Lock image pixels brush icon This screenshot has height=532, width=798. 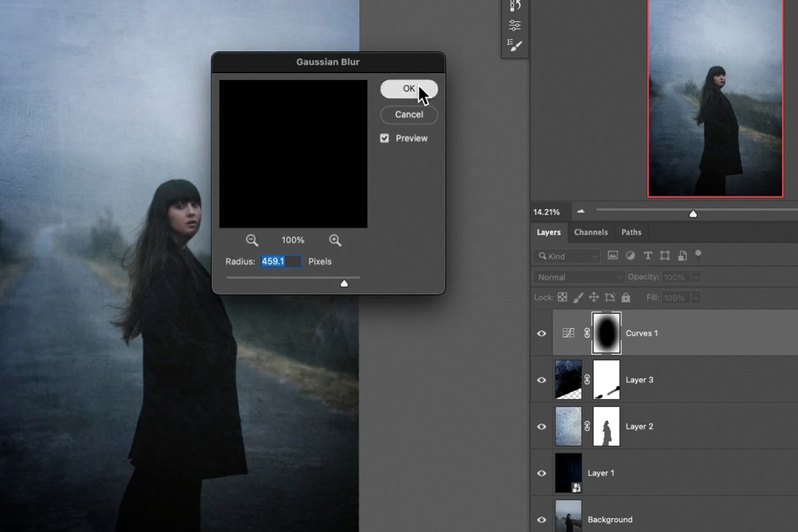[x=578, y=298]
